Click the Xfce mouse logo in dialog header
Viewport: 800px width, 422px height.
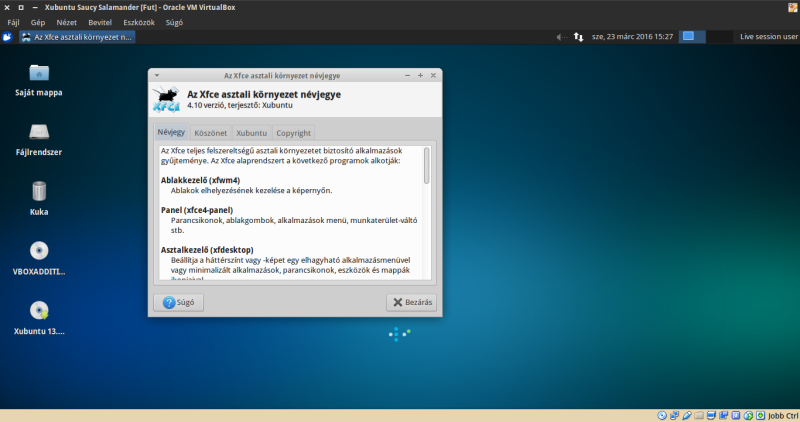[x=166, y=99]
